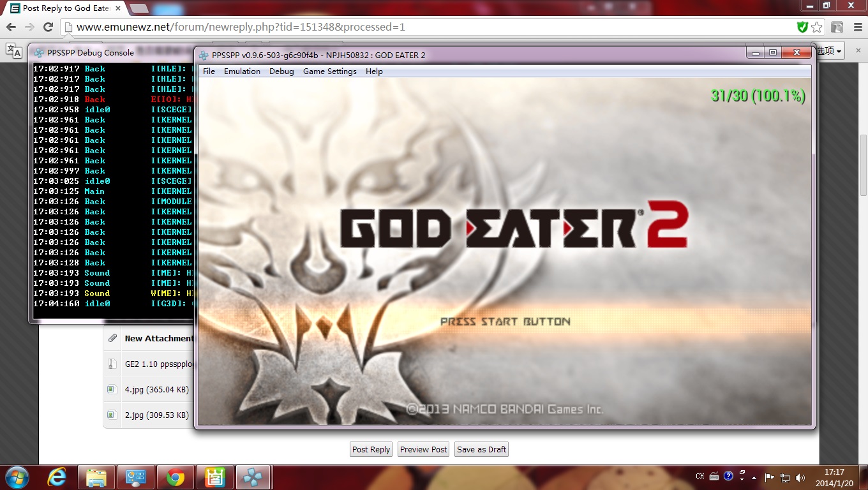Image resolution: width=868 pixels, height=490 pixels.
Task: Open a new Chrome tab
Action: [139, 8]
